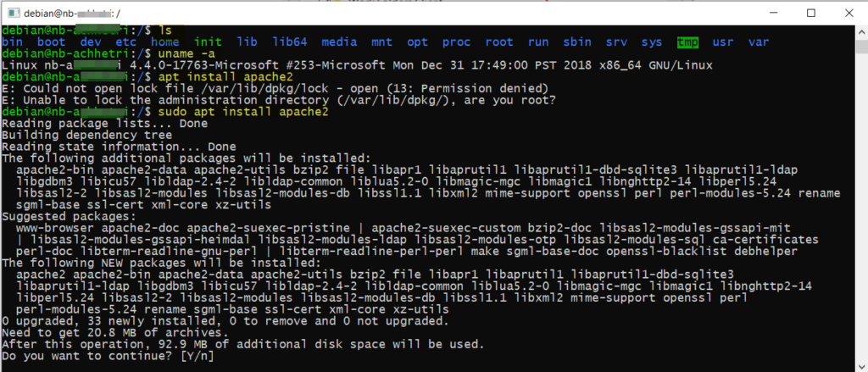Click the 'Suggested packages:' heading line
The height and width of the screenshot is (372, 868).
coord(65,216)
